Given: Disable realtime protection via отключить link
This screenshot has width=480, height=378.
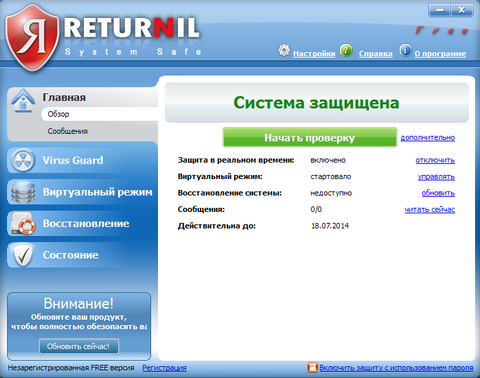Looking at the screenshot, I should 435,160.
